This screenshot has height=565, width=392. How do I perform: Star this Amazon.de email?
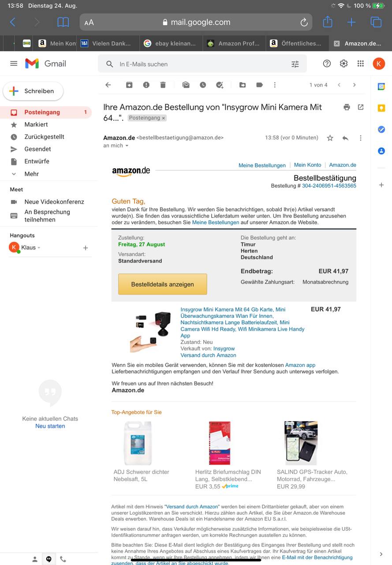point(330,138)
